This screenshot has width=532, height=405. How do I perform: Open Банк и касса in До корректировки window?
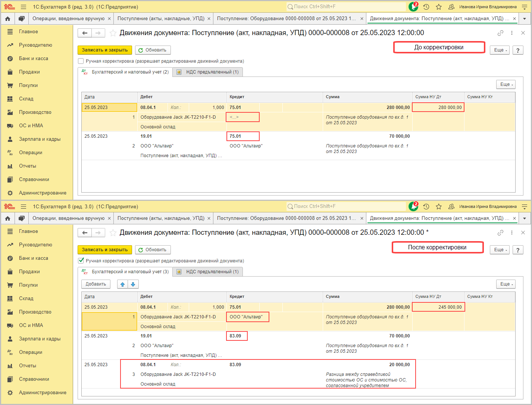34,59
